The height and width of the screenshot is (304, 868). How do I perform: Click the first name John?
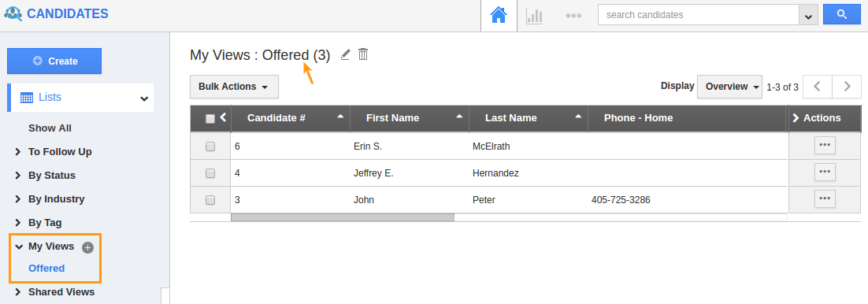pos(364,200)
